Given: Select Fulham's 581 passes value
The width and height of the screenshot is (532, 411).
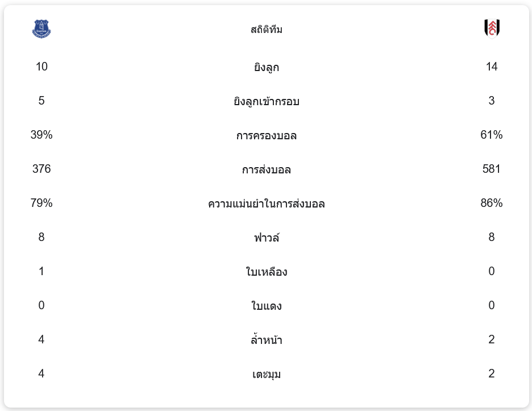Looking at the screenshot, I should [x=491, y=169].
